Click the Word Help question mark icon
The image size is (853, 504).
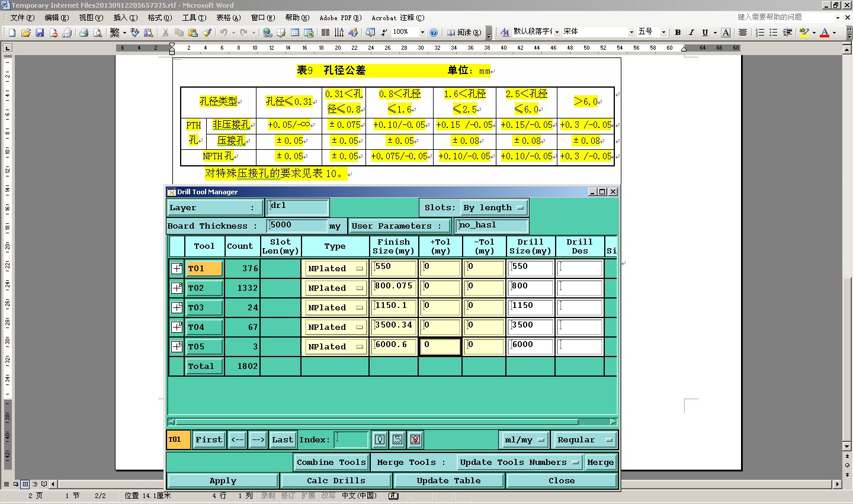tap(434, 33)
